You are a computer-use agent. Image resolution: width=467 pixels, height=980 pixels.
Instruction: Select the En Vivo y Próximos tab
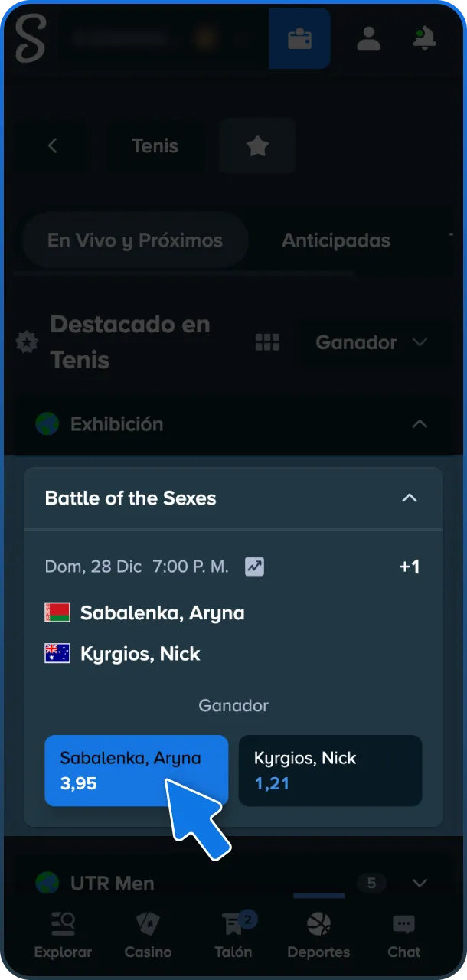[134, 240]
